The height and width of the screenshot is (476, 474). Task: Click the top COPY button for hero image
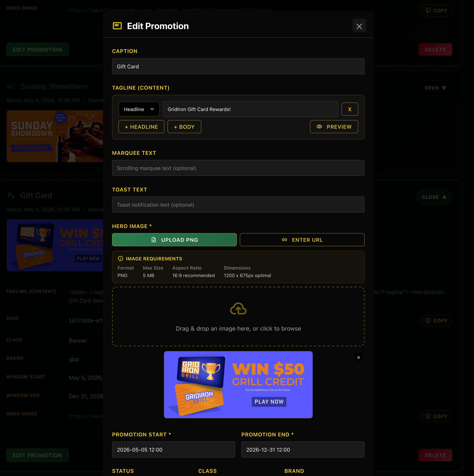click(436, 11)
